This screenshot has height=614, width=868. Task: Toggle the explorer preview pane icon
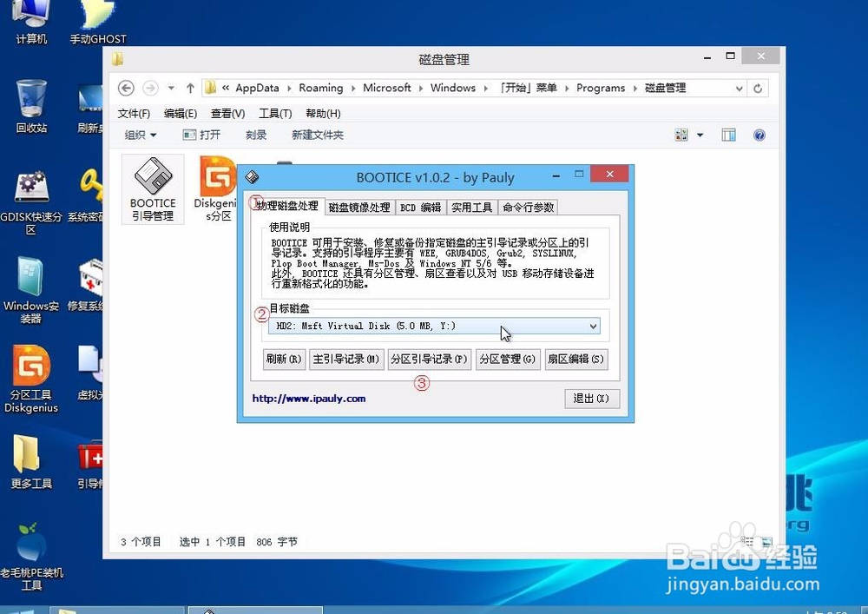(x=728, y=135)
